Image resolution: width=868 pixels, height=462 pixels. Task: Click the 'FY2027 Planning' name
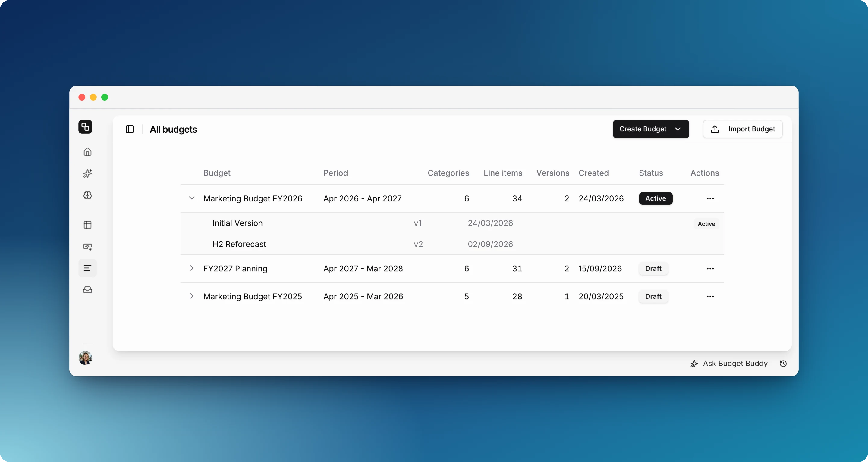coord(235,268)
